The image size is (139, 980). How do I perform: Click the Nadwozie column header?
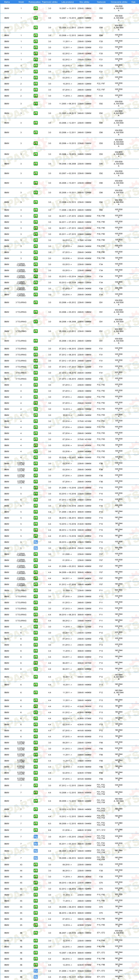[x=101, y=2]
